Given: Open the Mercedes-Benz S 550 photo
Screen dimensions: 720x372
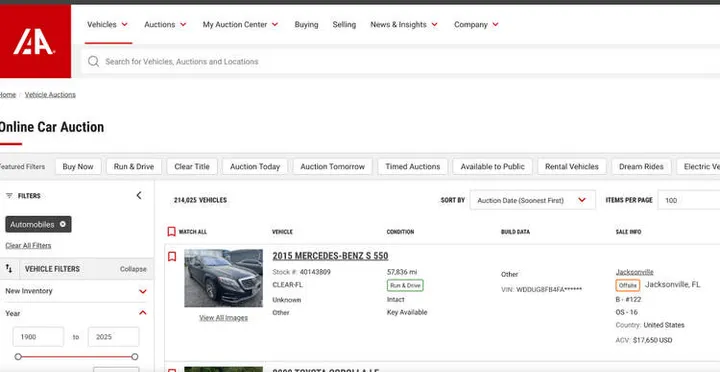Looking at the screenshot, I should (223, 278).
